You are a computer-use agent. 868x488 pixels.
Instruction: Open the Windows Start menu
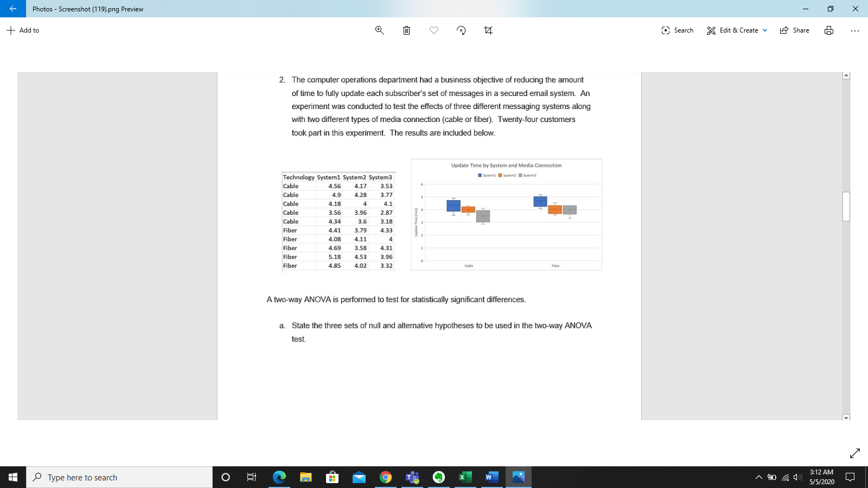[x=11, y=477]
